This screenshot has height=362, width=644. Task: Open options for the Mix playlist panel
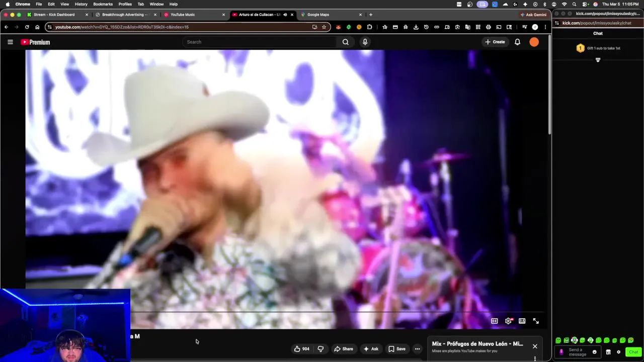pyautogui.click(x=535, y=359)
